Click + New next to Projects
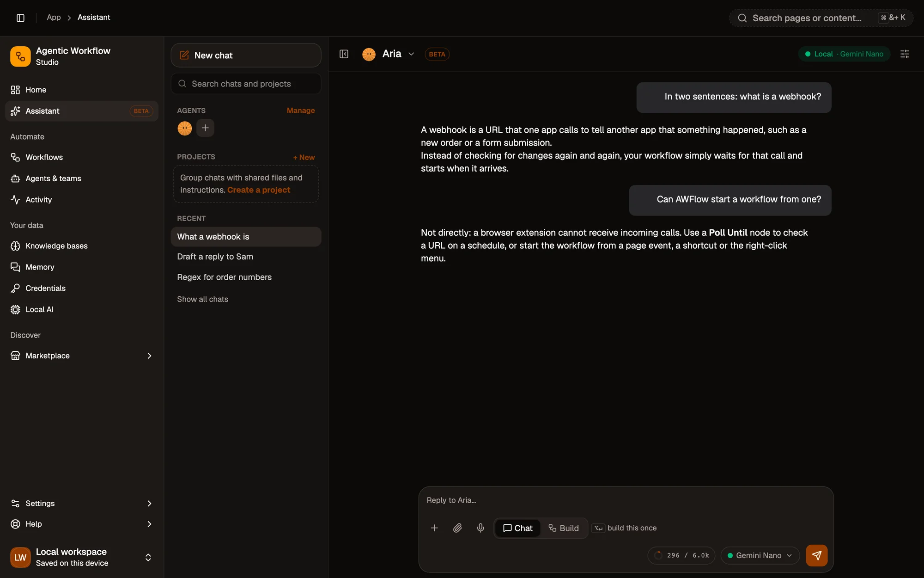This screenshot has width=924, height=578. [x=304, y=157]
